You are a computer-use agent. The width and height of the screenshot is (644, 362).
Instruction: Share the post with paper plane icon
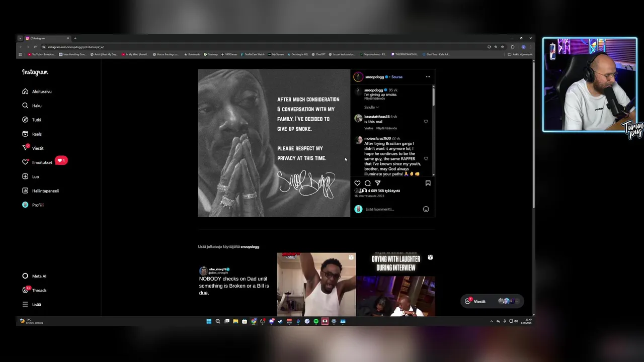tap(377, 183)
